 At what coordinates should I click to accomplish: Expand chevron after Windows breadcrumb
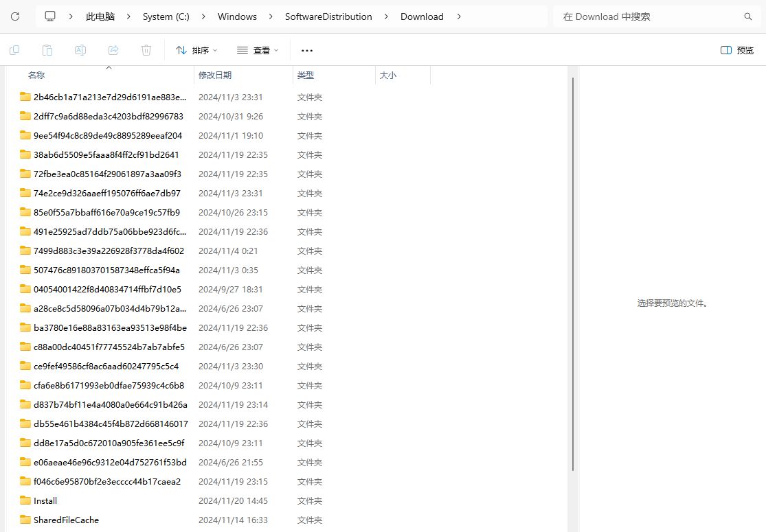(271, 16)
